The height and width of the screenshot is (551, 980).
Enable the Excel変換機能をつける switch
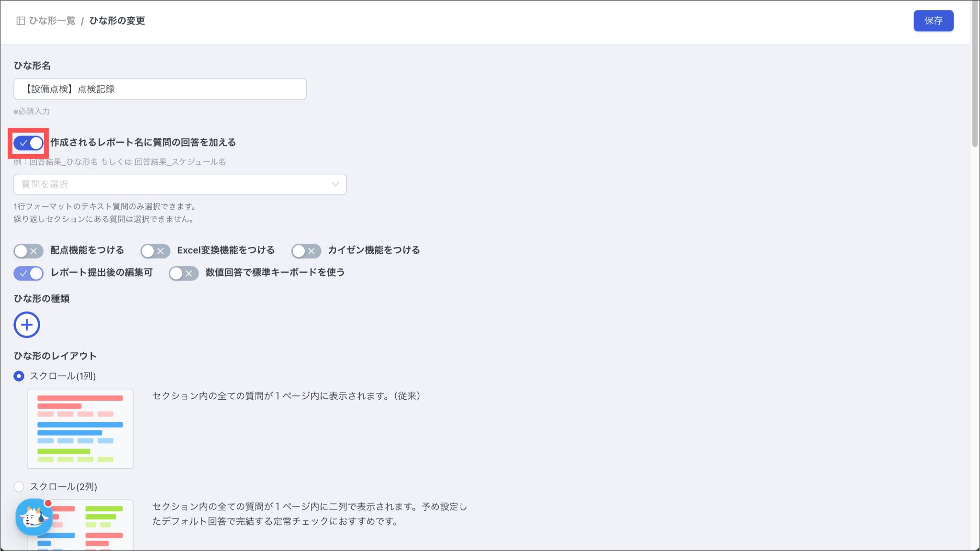click(x=155, y=251)
